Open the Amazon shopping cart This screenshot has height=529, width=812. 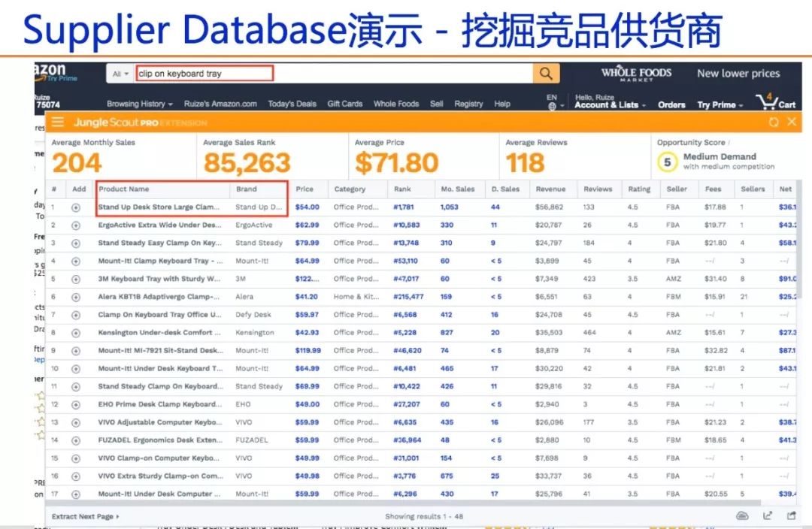(x=775, y=102)
